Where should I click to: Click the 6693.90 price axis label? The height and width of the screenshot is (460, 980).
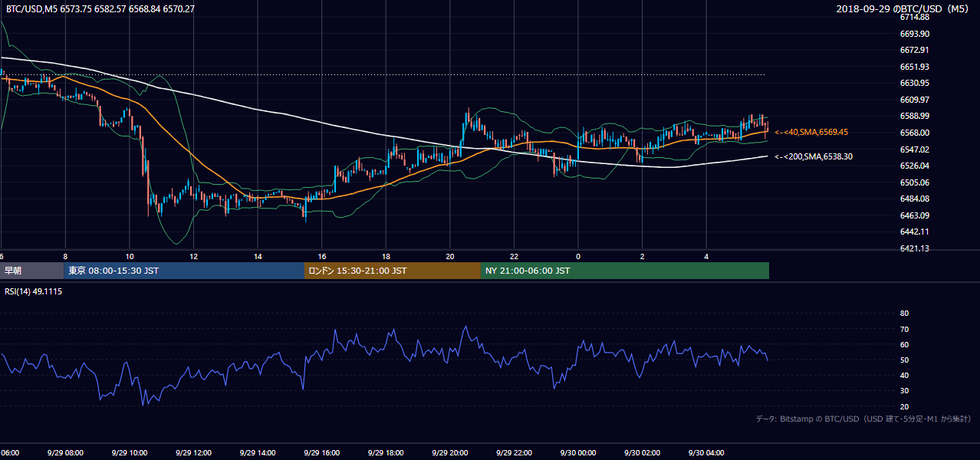coord(915,34)
